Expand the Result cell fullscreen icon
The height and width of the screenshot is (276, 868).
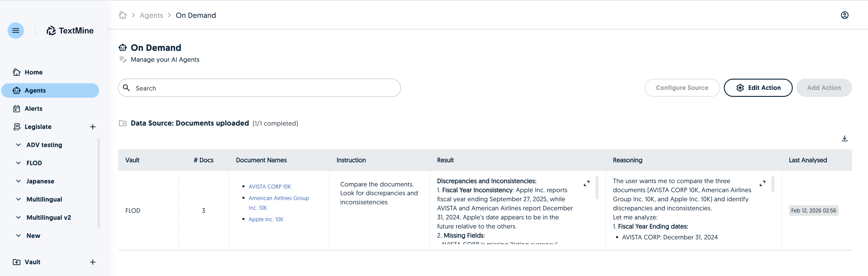tap(586, 183)
